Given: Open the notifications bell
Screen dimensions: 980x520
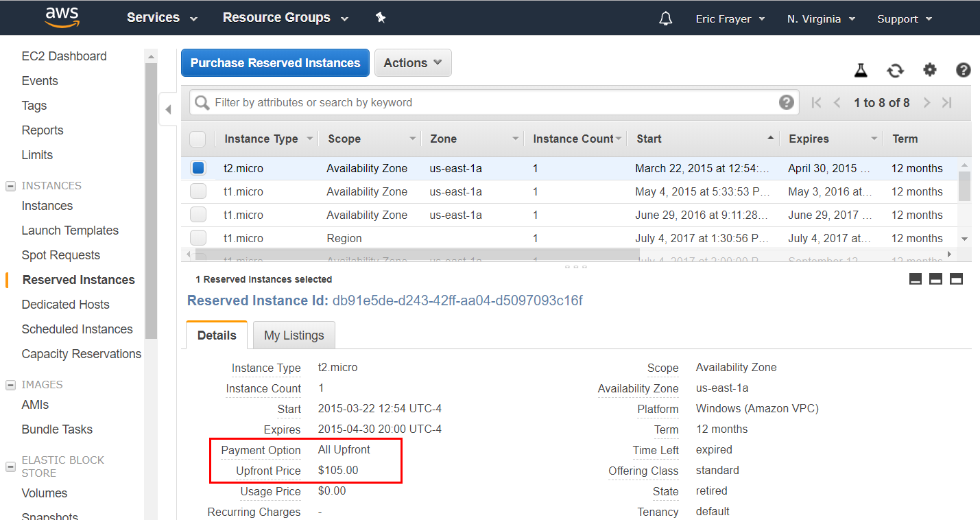Looking at the screenshot, I should [x=665, y=19].
